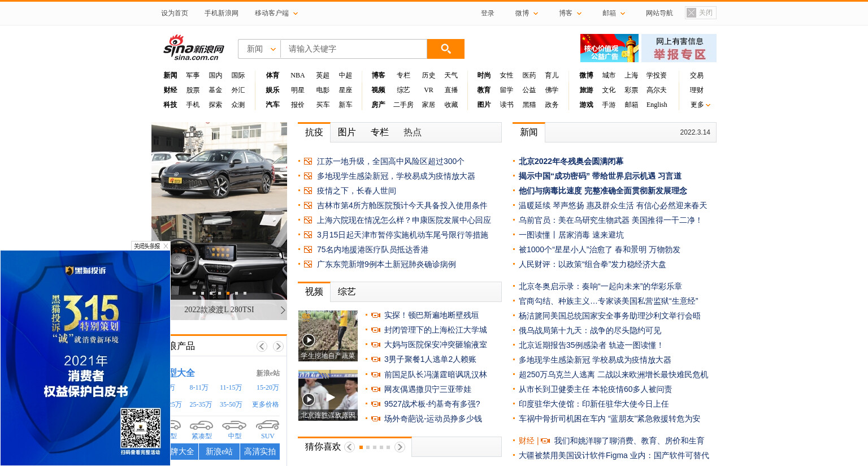Screen dimensions: 868x466
Task: Close the top bar via 关闭 button
Action: tap(701, 12)
